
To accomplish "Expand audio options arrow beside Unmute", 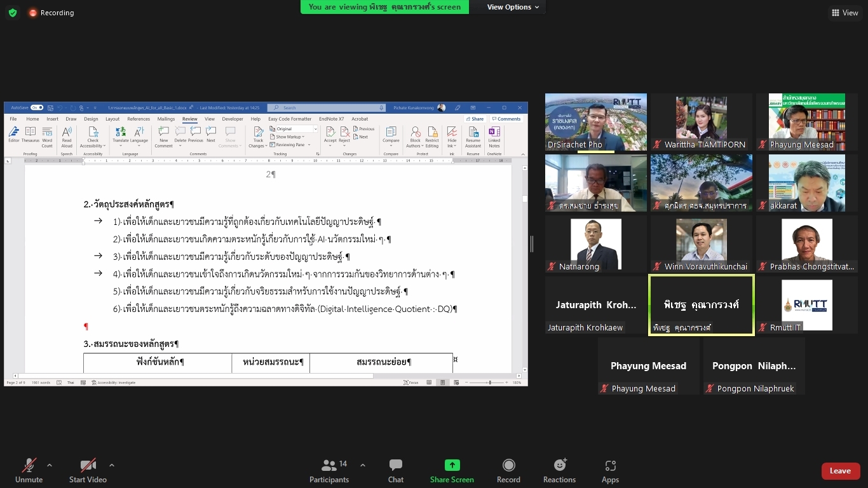I will click(x=50, y=465).
